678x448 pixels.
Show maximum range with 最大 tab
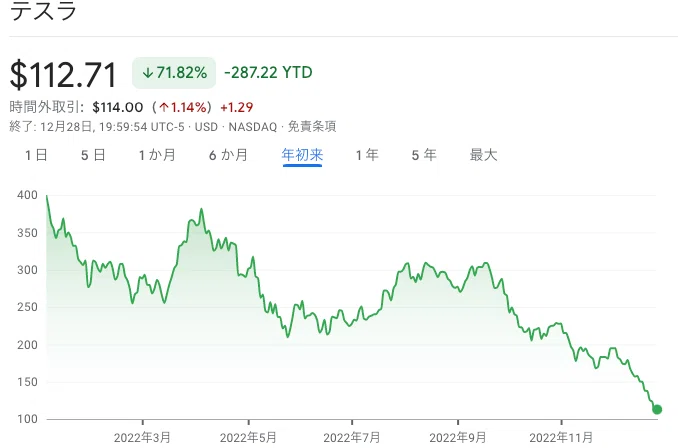tap(483, 155)
